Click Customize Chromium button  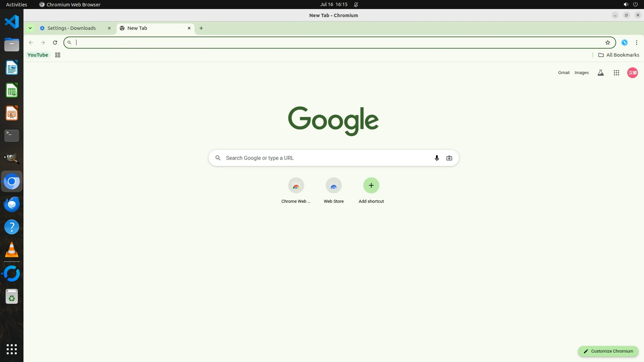(x=608, y=351)
